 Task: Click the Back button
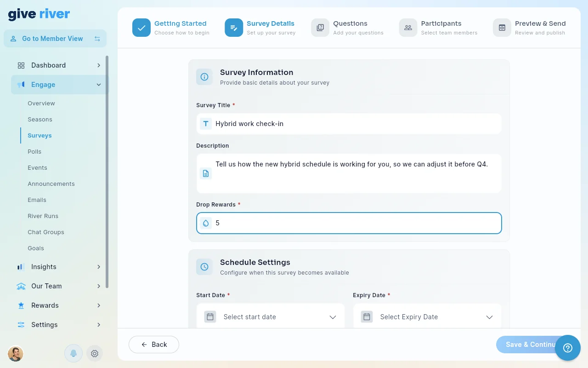tap(154, 345)
